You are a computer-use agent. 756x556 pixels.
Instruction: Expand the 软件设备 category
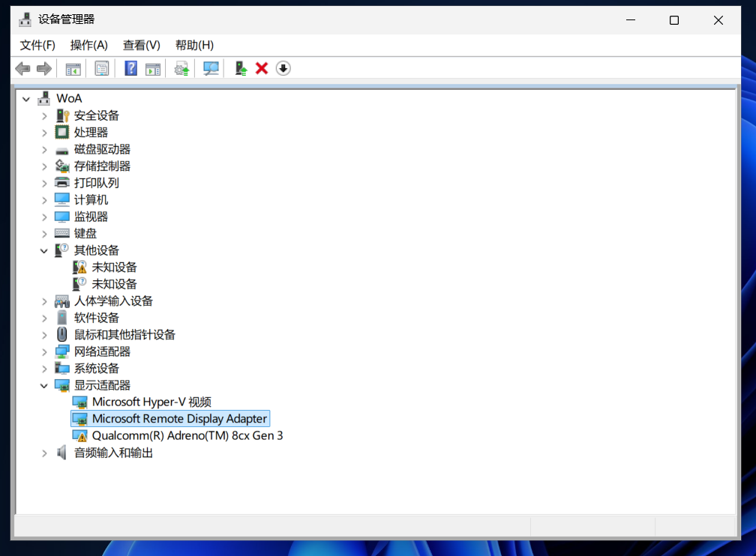[44, 318]
